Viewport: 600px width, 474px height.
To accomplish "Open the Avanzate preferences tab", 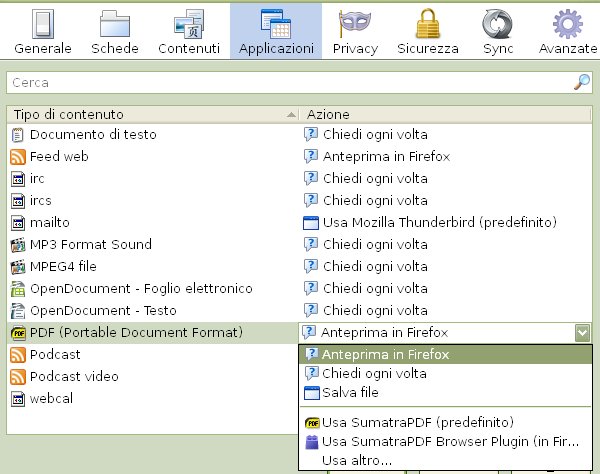I will pyautogui.click(x=568, y=32).
